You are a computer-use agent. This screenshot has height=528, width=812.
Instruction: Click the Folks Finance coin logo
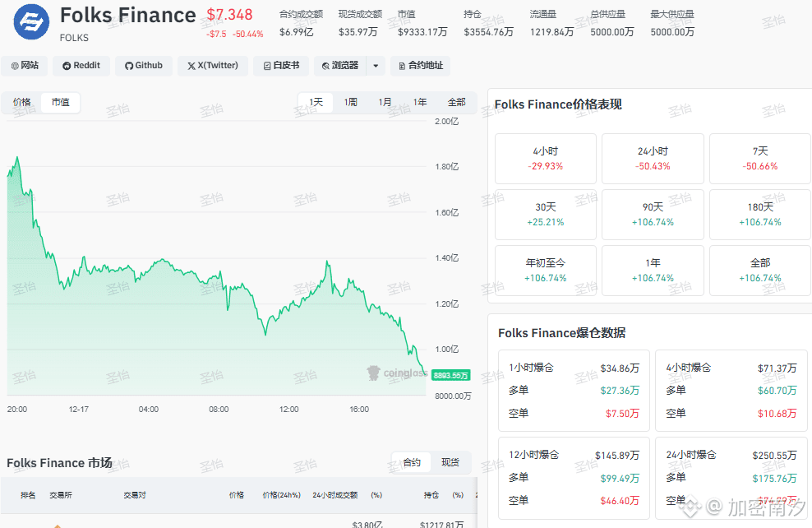(31, 22)
